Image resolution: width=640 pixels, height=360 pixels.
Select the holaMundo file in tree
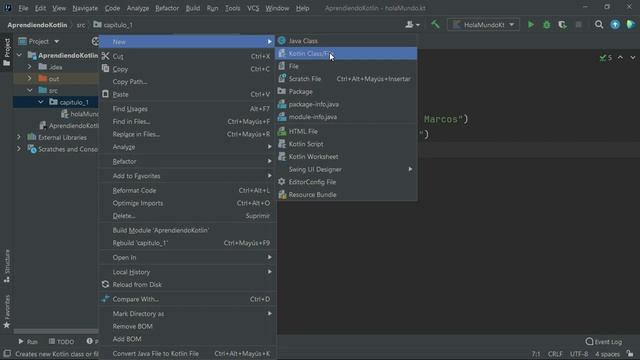[80, 114]
